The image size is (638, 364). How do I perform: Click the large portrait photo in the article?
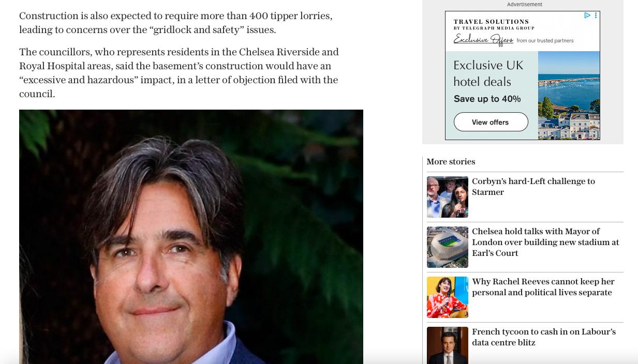coord(191,237)
